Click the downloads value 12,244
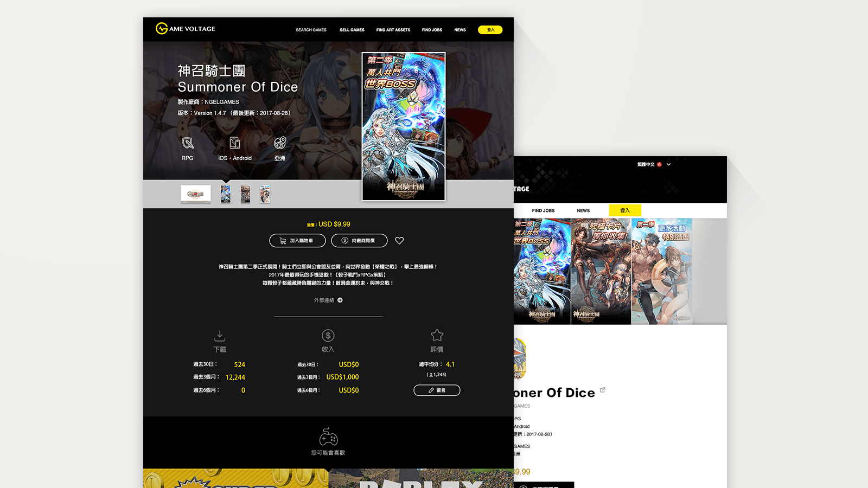 tap(235, 377)
